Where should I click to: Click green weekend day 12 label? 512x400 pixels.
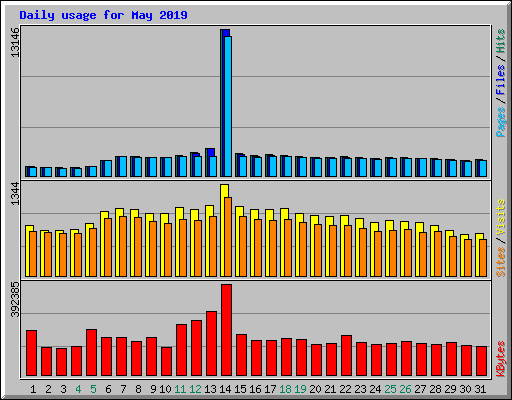pyautogui.click(x=195, y=389)
